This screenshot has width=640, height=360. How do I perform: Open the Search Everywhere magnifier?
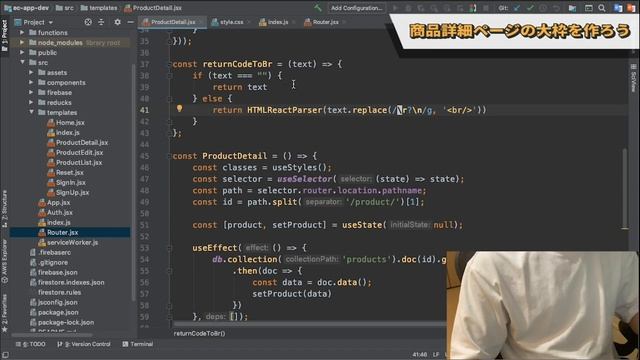[x=602, y=8]
